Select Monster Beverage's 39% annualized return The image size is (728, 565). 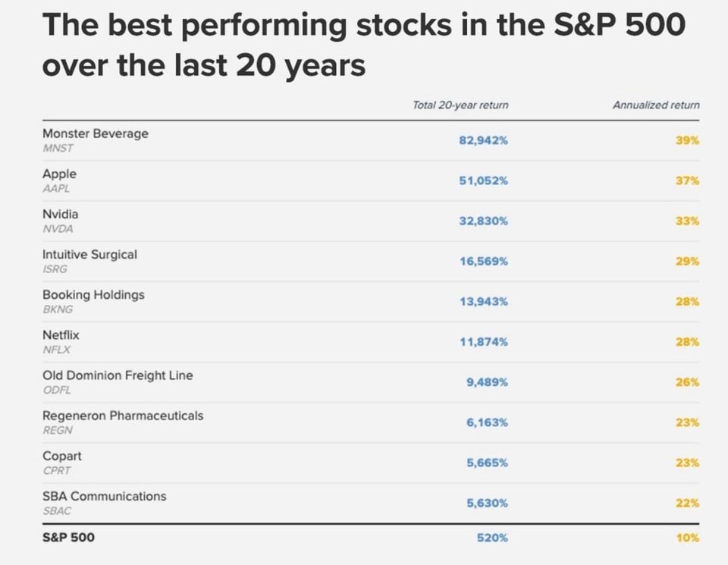point(687,141)
